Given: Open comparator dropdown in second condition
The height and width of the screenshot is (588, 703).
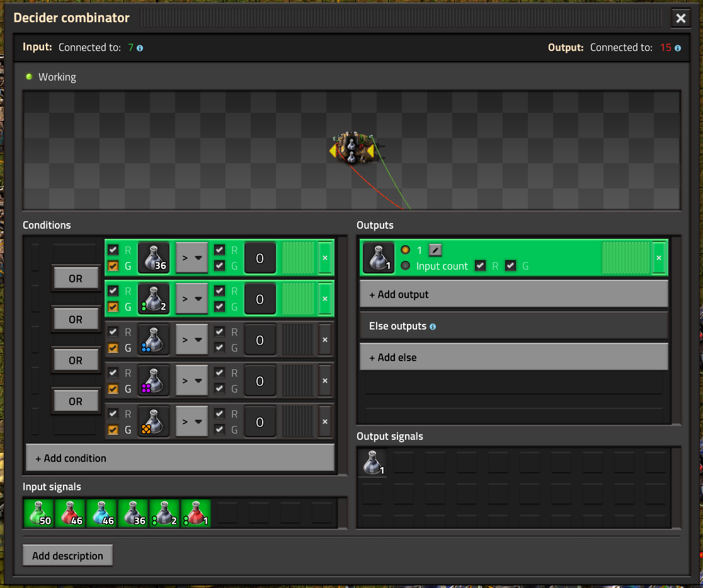Looking at the screenshot, I should (x=192, y=299).
